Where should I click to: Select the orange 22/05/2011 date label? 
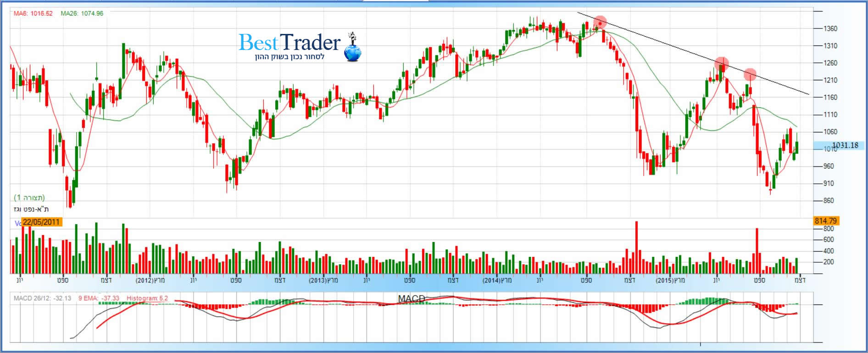click(x=41, y=222)
